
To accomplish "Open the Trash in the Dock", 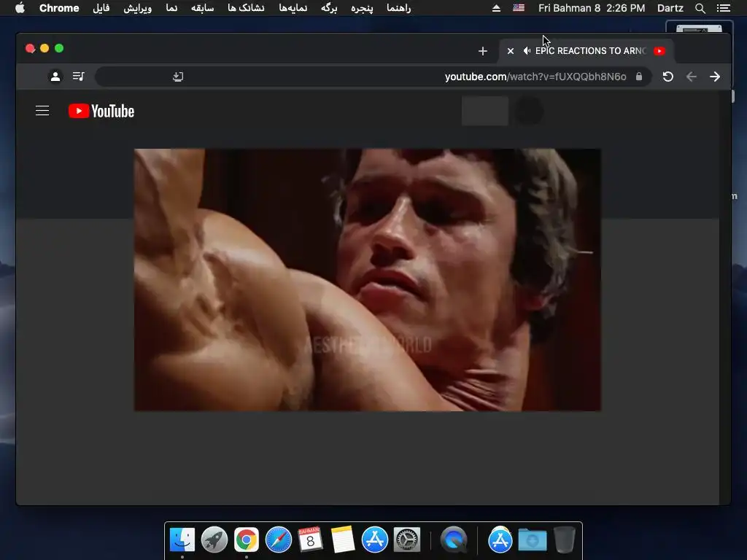I will coord(565,540).
